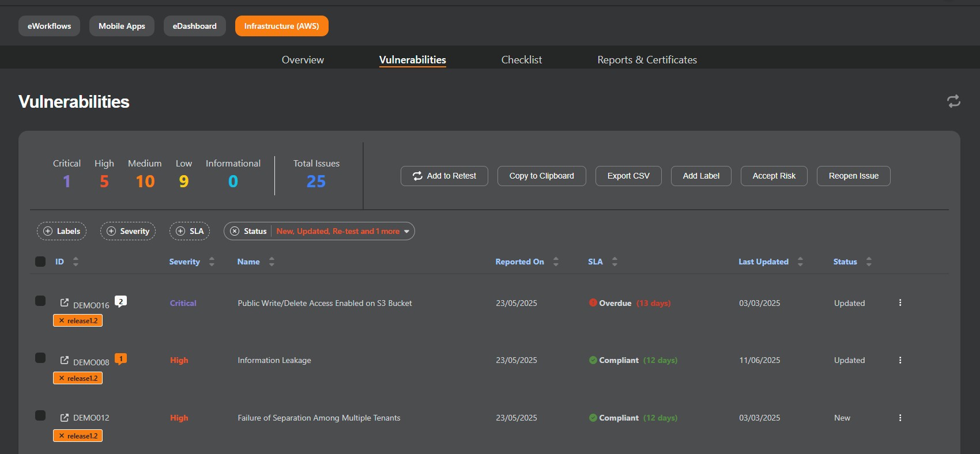Viewport: 980px width, 454px height.
Task: Open the SLA filter selector
Action: [x=190, y=231]
